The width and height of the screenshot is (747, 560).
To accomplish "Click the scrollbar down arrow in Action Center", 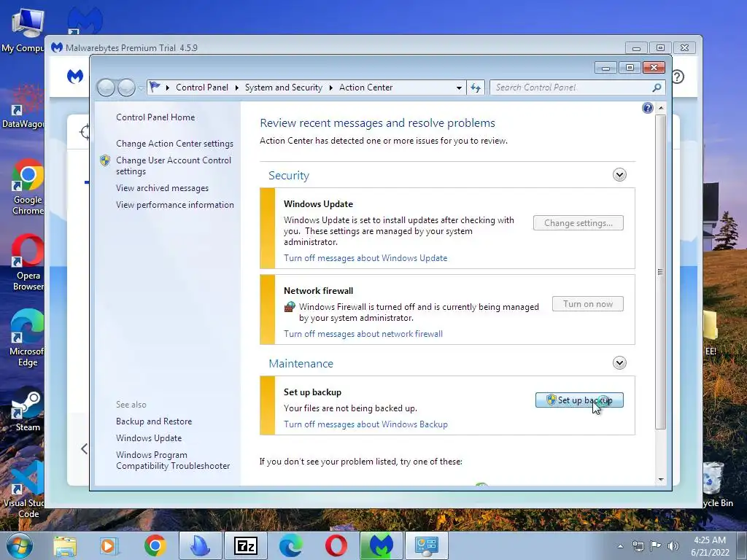I will point(661,480).
